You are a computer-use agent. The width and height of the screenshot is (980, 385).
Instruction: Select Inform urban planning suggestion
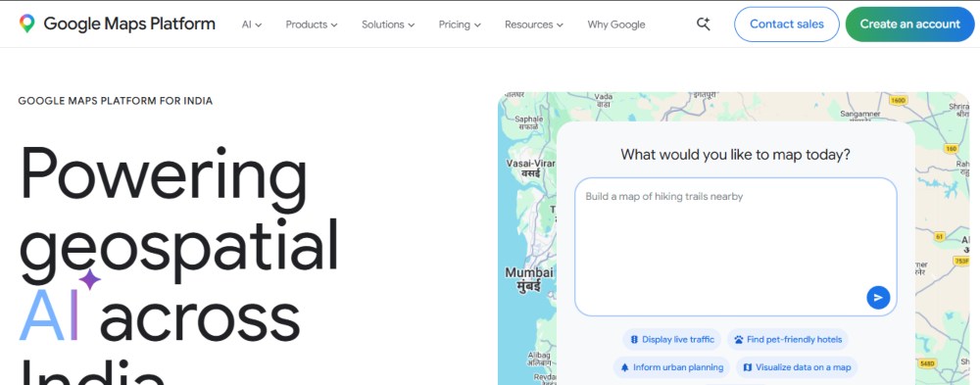[x=671, y=367]
